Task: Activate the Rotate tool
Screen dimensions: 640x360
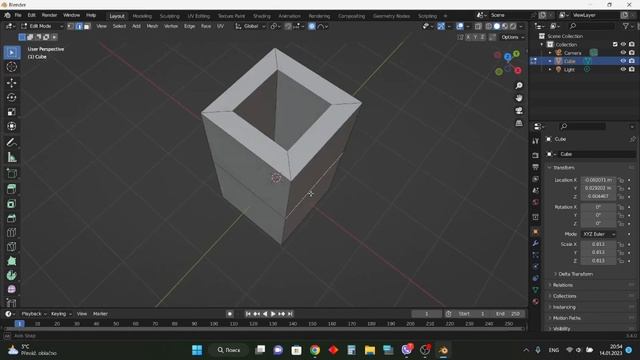Action: [x=11, y=97]
